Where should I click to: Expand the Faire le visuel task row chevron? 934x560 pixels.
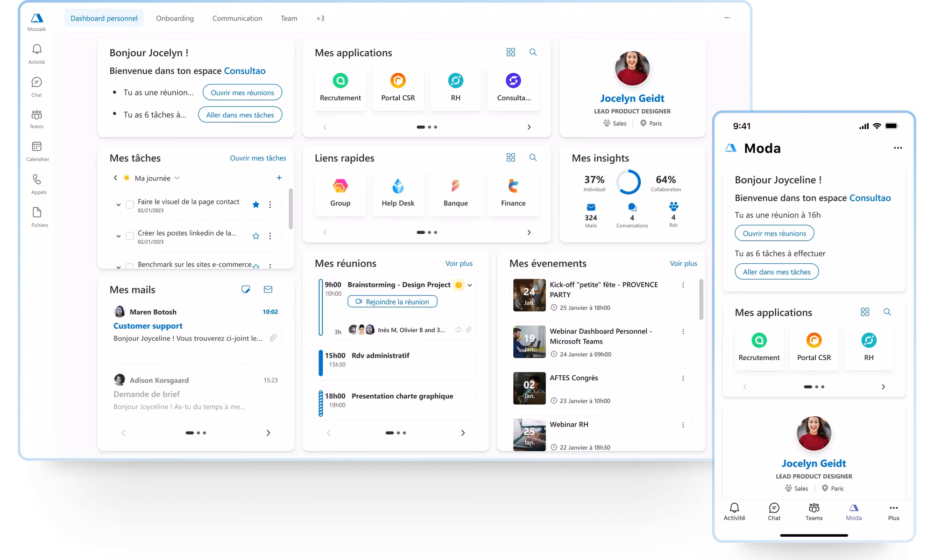[118, 205]
